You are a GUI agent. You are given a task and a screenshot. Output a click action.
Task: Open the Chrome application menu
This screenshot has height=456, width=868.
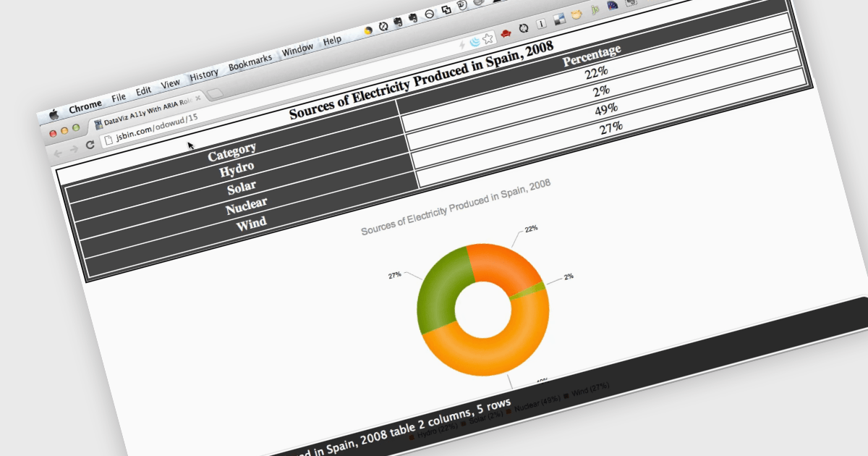tap(85, 106)
